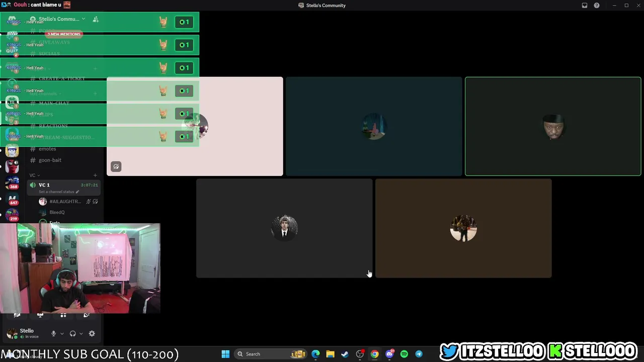The width and height of the screenshot is (644, 362).
Task: Focus the Patrick Star avatar participant tile
Action: coord(374,126)
